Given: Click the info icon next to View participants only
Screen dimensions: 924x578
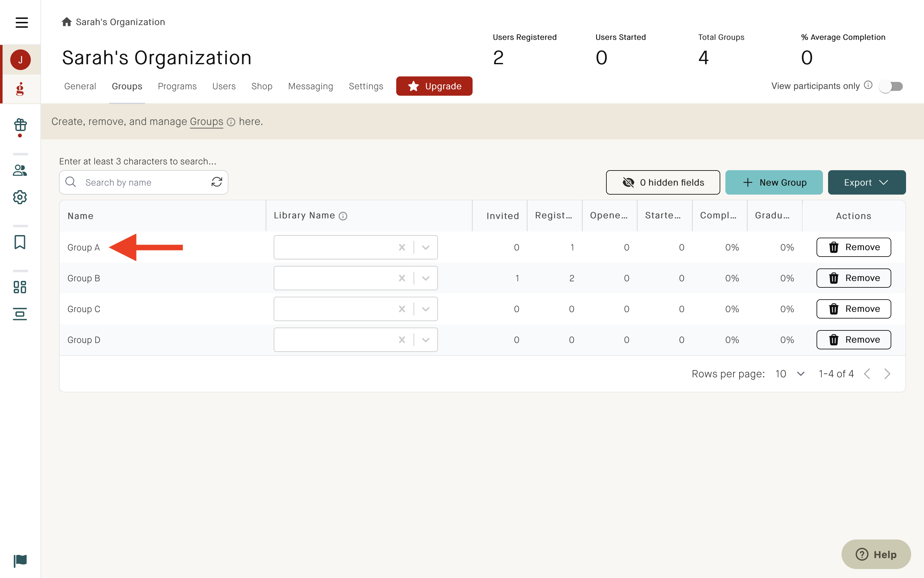Looking at the screenshot, I should pyautogui.click(x=868, y=85).
